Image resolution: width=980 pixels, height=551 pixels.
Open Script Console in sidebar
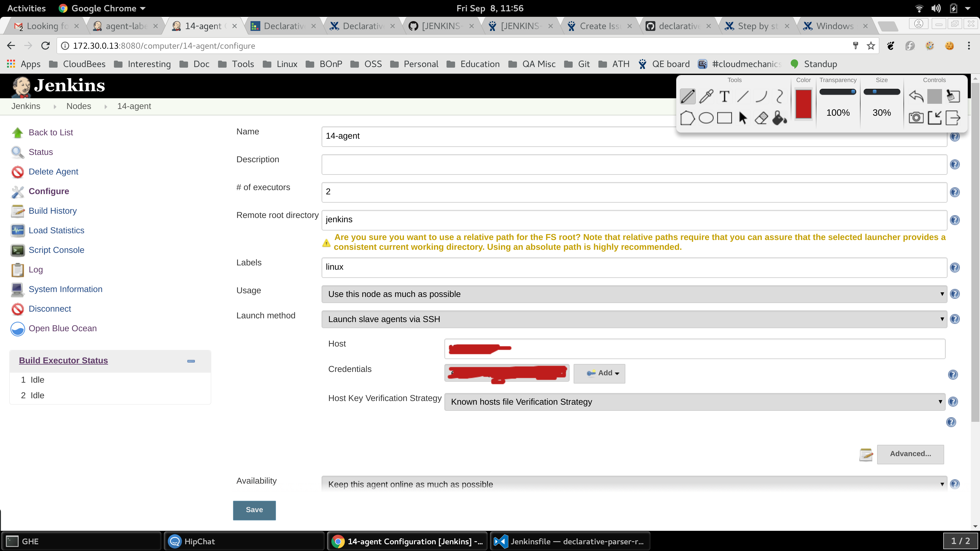click(x=56, y=250)
